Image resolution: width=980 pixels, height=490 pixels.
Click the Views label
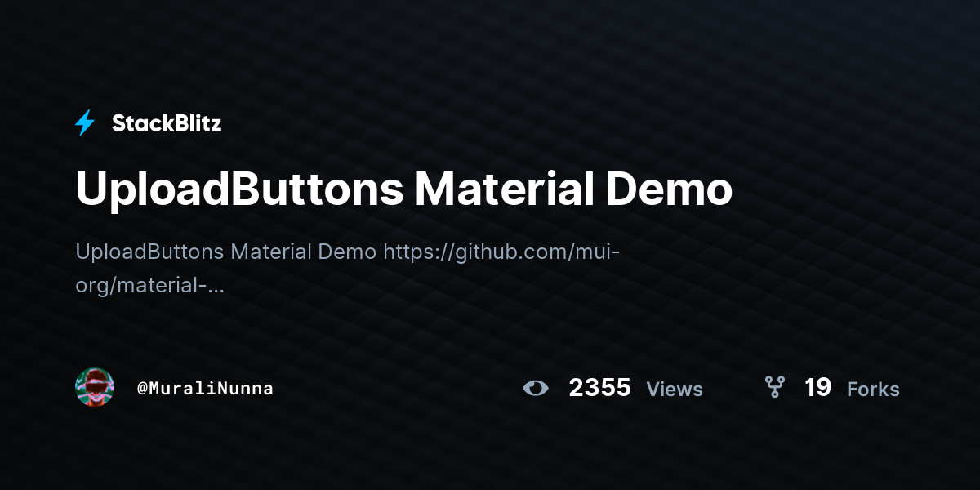tap(675, 390)
